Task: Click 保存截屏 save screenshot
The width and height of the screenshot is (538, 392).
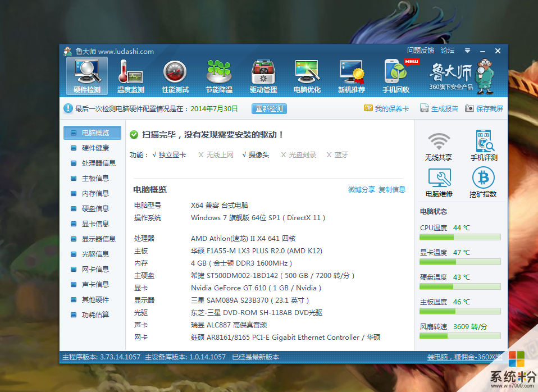Action: [x=484, y=108]
